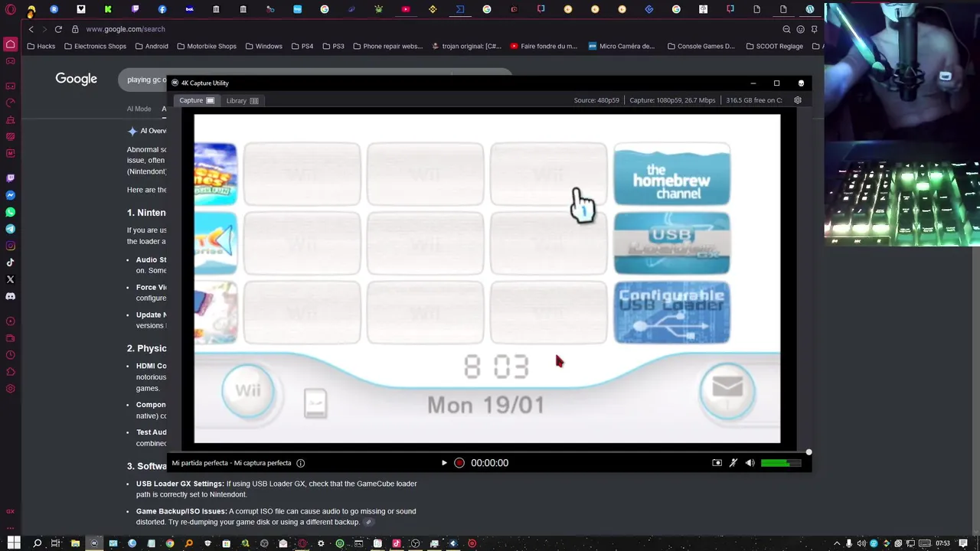Click the play button in capture utility
The height and width of the screenshot is (551, 980).
coord(444,463)
